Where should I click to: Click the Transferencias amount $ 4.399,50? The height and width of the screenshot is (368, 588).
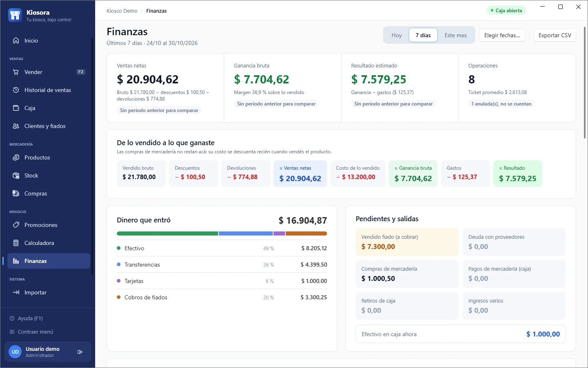(x=314, y=265)
